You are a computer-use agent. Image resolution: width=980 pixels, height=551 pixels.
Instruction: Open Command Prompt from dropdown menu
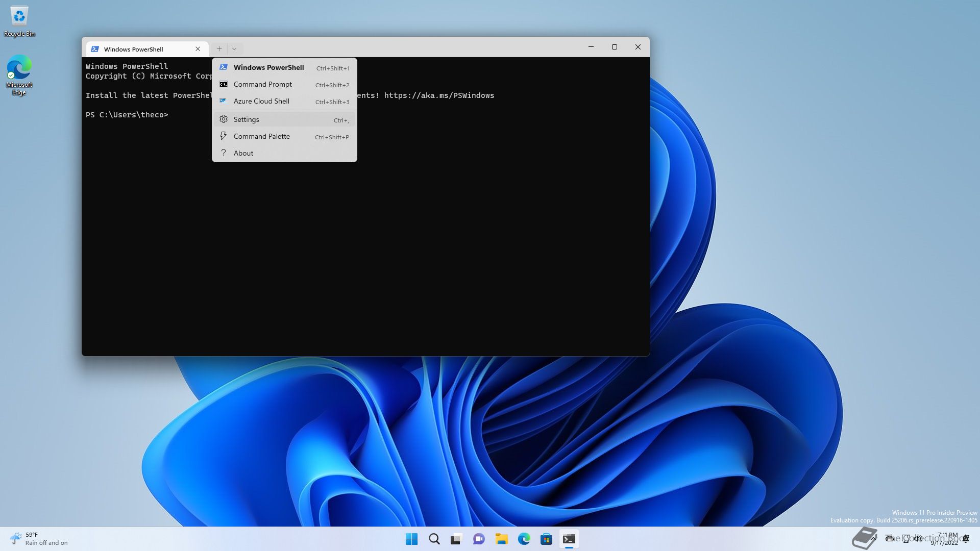point(284,84)
